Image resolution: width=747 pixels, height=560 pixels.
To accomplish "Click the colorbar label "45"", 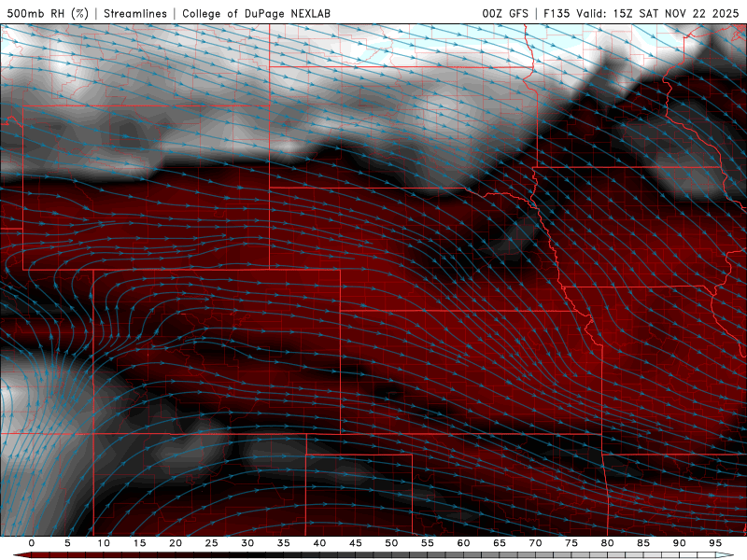I will coord(356,543).
